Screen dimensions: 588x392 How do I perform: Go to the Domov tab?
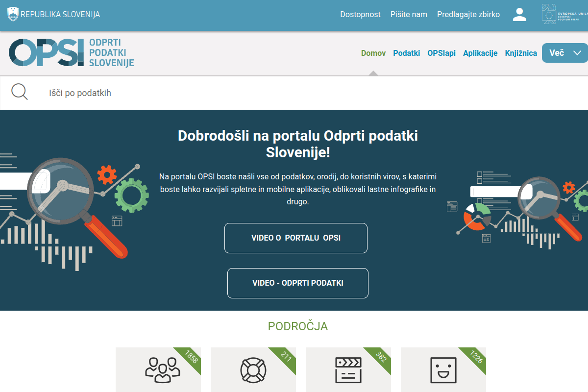tap(373, 53)
